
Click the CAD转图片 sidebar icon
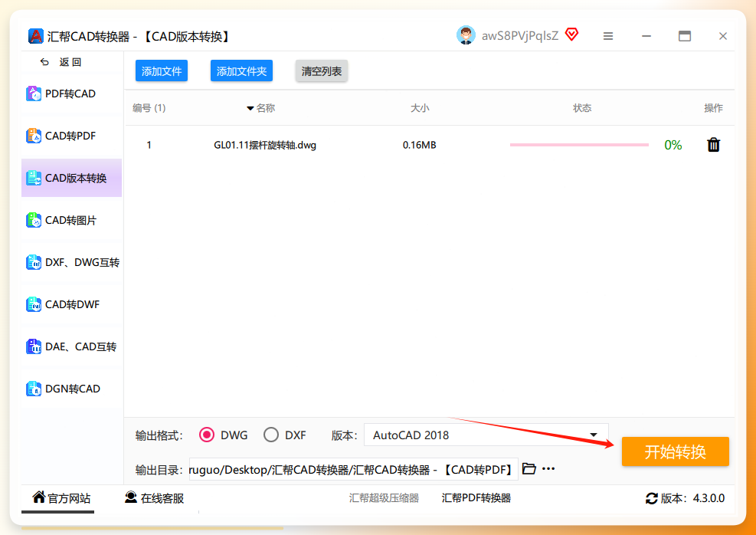[x=34, y=221]
